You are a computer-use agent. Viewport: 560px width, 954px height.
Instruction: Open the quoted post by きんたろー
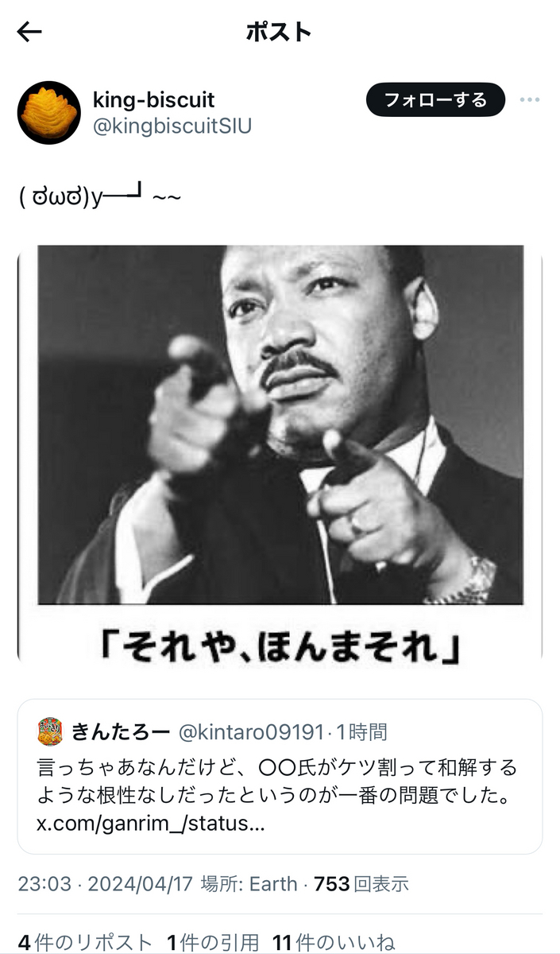(280, 777)
